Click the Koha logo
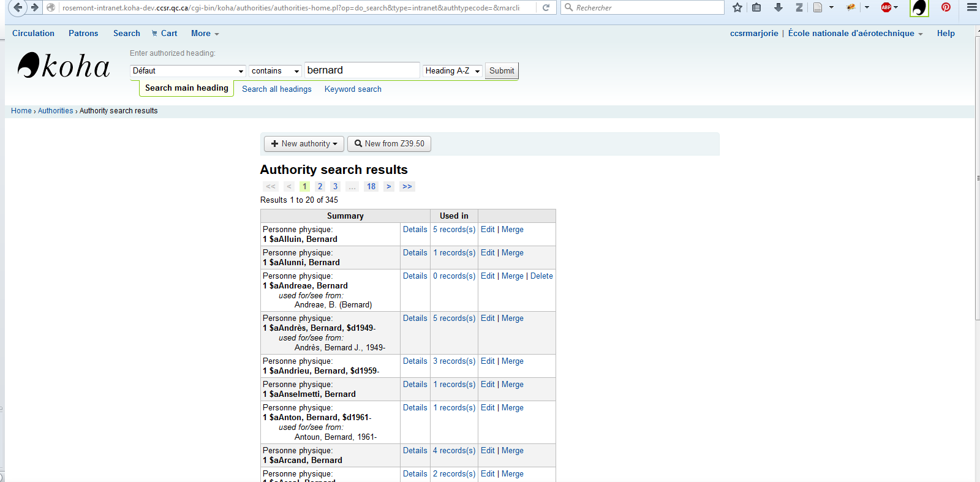This screenshot has height=482, width=980. pyautogui.click(x=64, y=66)
